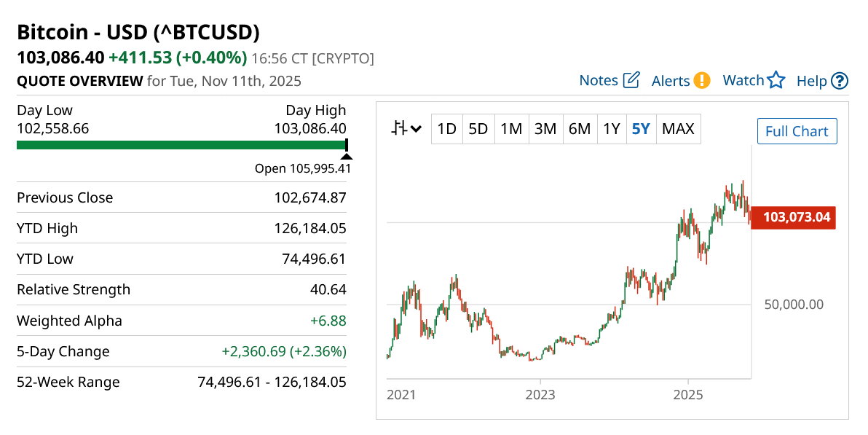Viewport: 868px width, 435px height.
Task: Click the Help question mark icon
Action: (840, 80)
